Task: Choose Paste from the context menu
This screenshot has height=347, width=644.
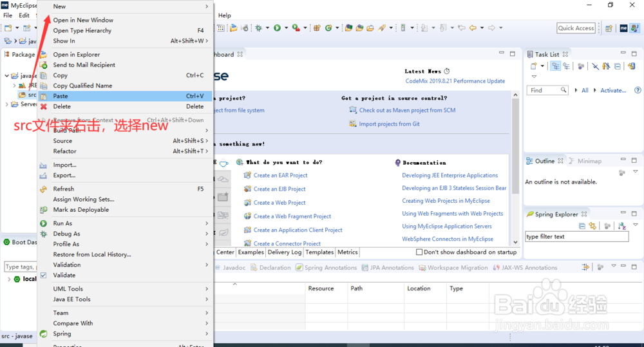Action: 126,96
